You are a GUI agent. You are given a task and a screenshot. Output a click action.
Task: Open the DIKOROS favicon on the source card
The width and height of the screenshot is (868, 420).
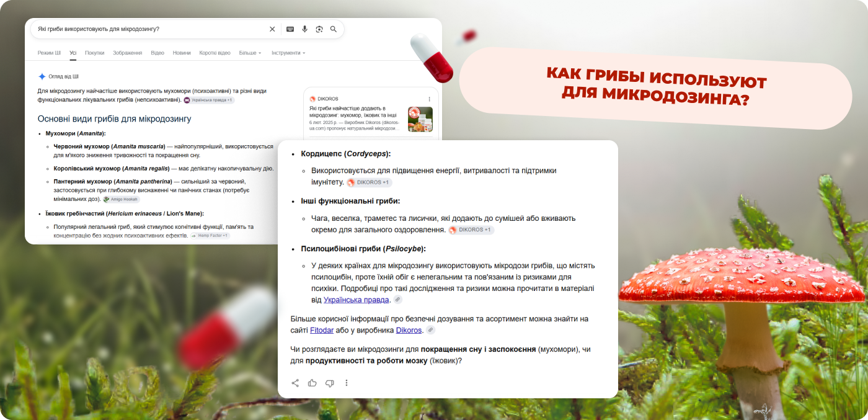click(x=312, y=99)
